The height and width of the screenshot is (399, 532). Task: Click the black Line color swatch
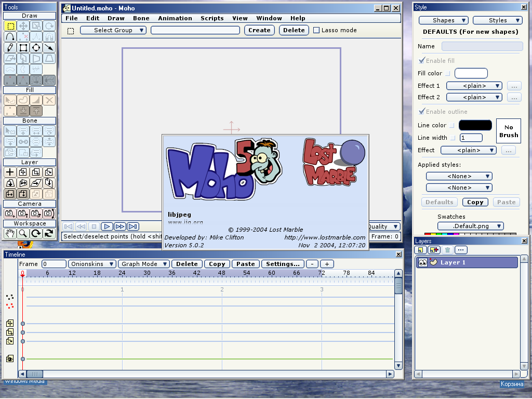475,125
